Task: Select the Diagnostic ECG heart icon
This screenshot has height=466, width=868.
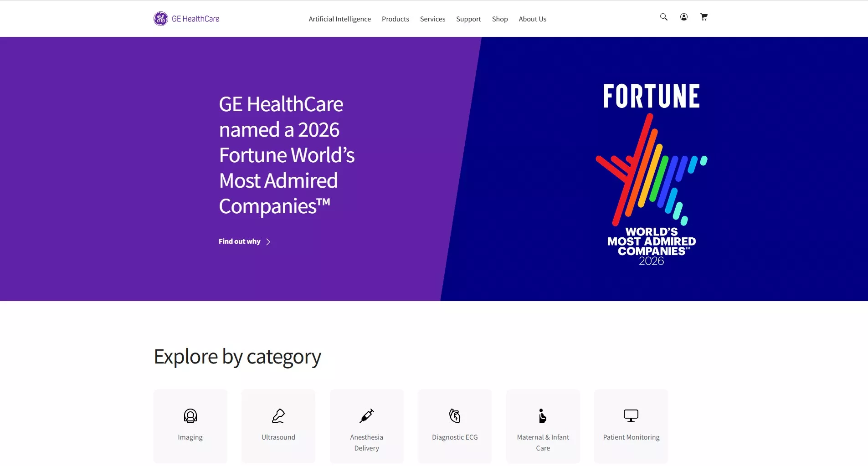Action: pos(454,416)
